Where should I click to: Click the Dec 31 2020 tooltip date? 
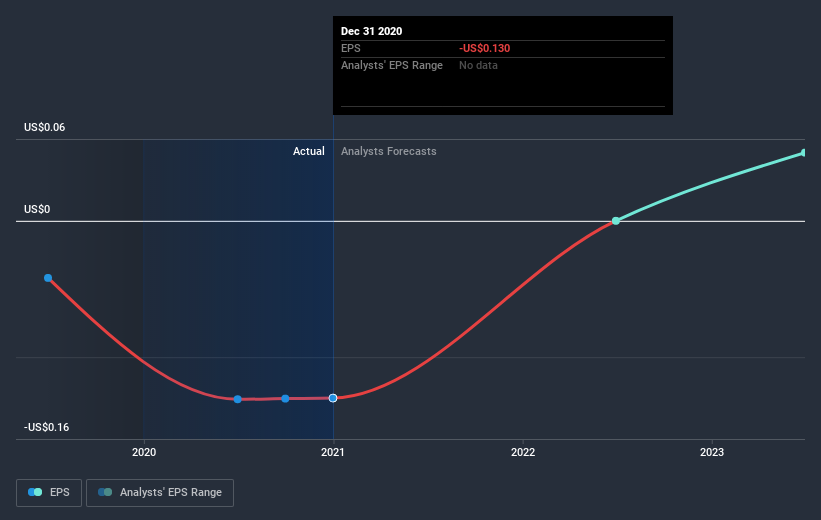pos(372,31)
